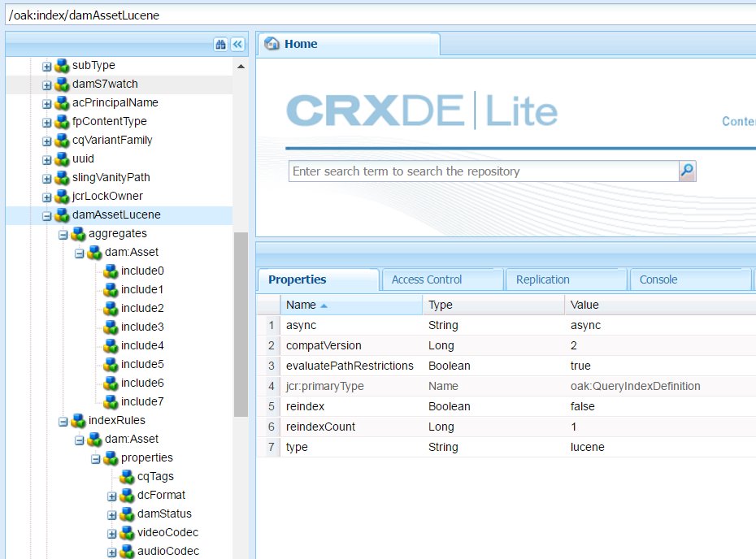Image resolution: width=756 pixels, height=559 pixels.
Task: Select the compatVersion property row
Action: pyautogui.click(x=506, y=345)
